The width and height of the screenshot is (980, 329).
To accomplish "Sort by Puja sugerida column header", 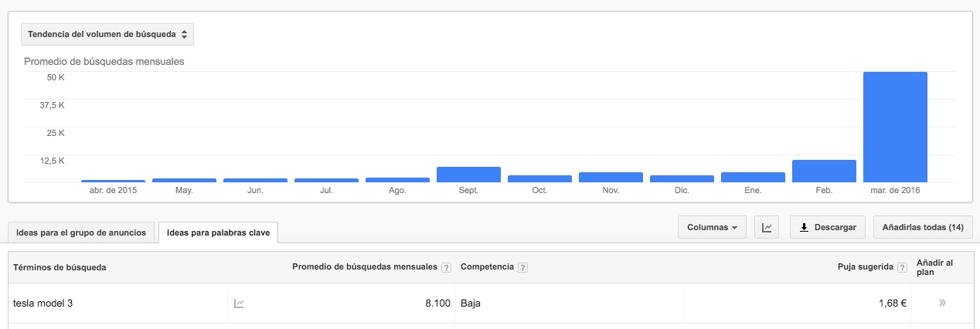I will pos(865,267).
